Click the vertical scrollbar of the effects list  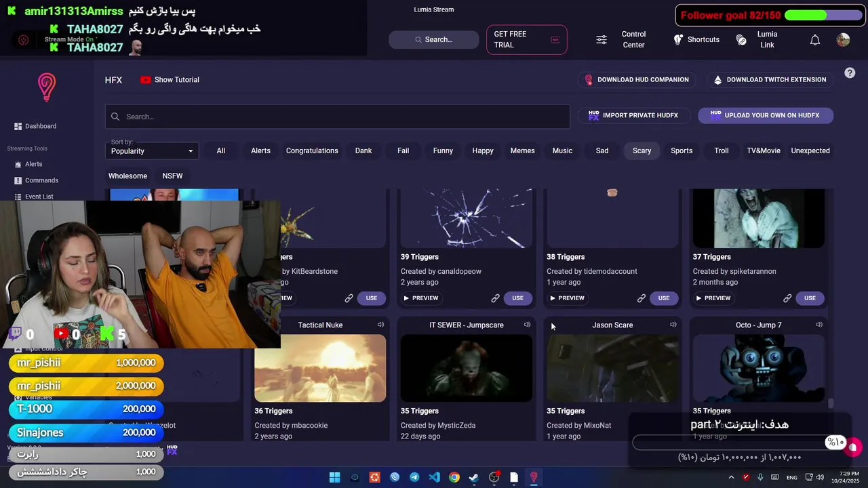(x=831, y=404)
